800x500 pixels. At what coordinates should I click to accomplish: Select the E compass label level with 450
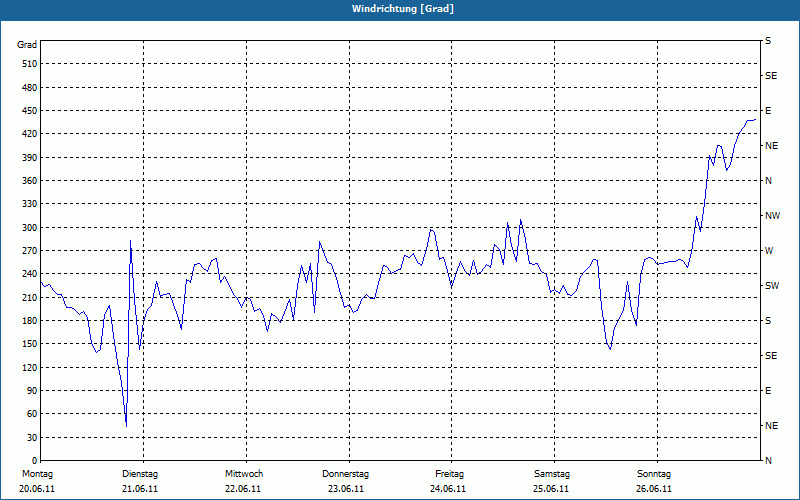(768, 111)
